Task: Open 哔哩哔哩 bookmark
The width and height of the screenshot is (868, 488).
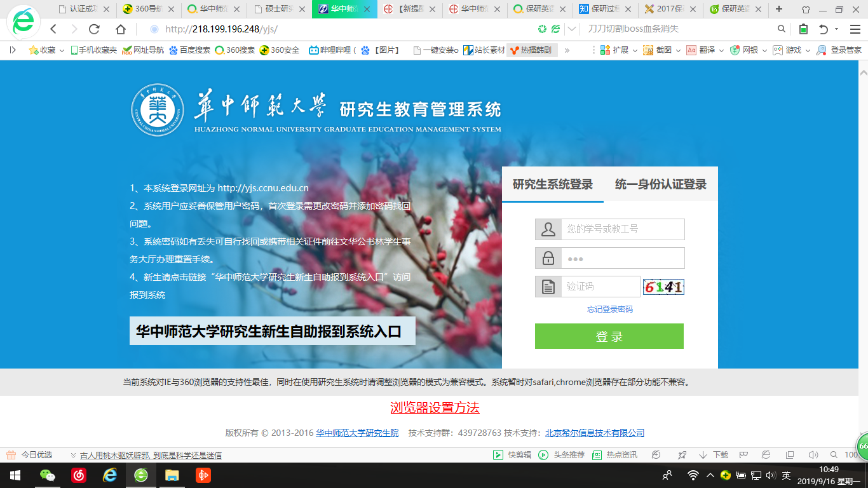Action: point(332,50)
